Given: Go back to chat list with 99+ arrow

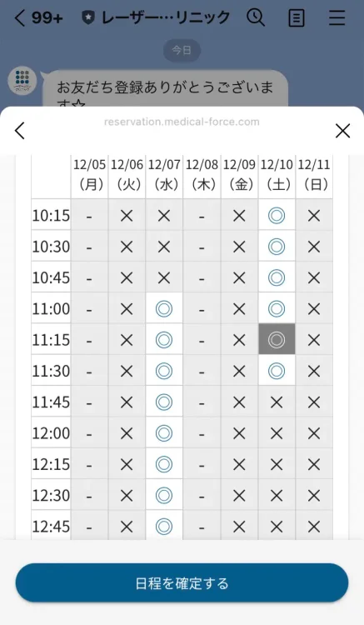Looking at the screenshot, I should (x=38, y=18).
